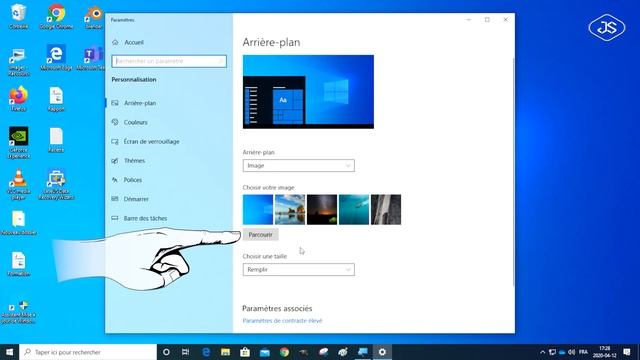Choose the blue Windows logo wallpaper thumbnail

(x=258, y=209)
